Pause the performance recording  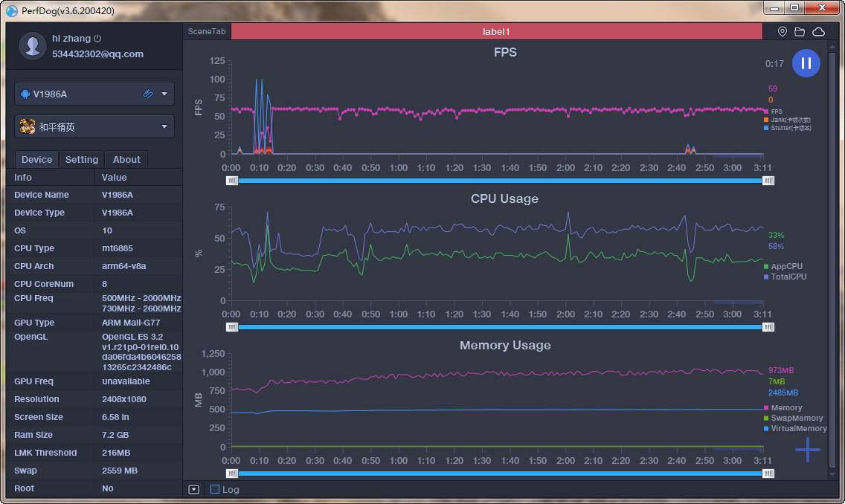[806, 63]
